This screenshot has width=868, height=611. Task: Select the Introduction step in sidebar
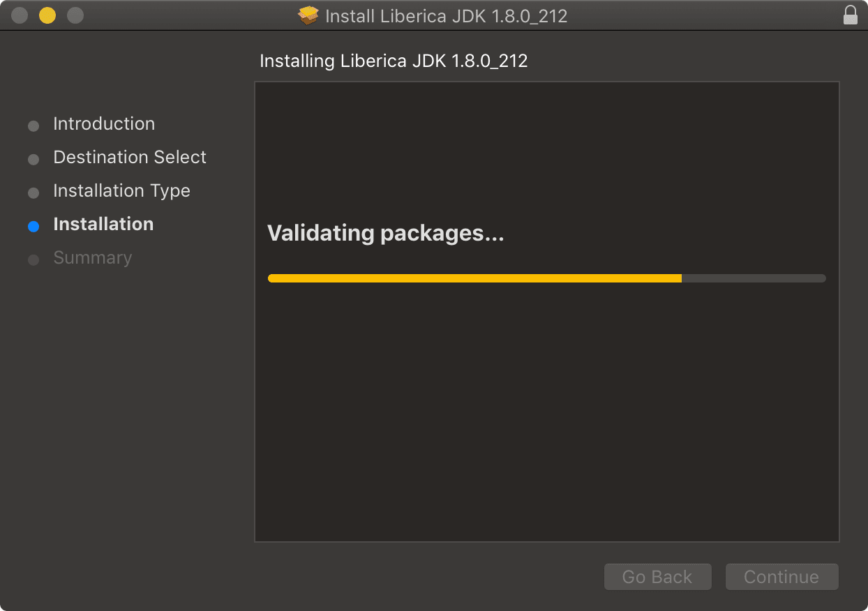104,123
